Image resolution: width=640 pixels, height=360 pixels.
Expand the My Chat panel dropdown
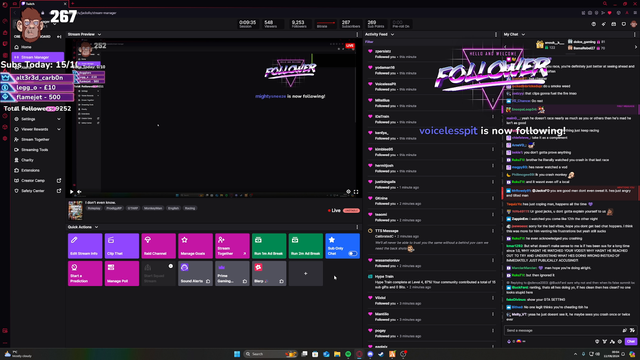pyautogui.click(x=523, y=34)
